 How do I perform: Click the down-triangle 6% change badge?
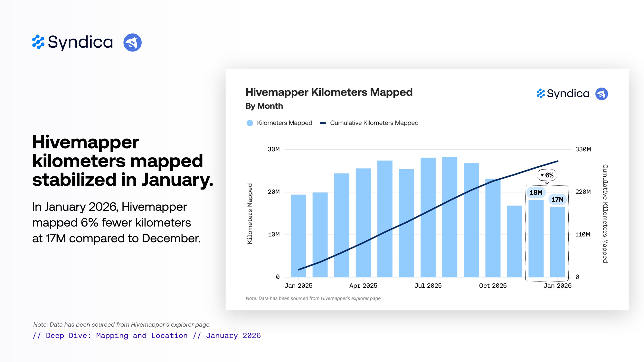[x=547, y=175]
